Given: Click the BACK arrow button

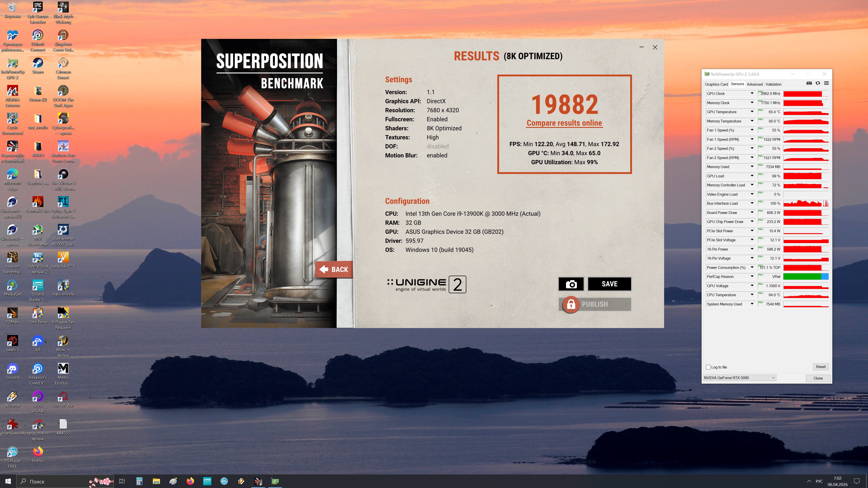Looking at the screenshot, I should [334, 270].
